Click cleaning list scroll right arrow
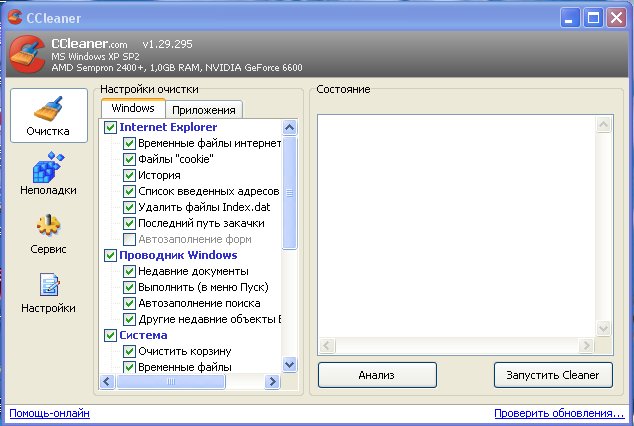 click(273, 381)
